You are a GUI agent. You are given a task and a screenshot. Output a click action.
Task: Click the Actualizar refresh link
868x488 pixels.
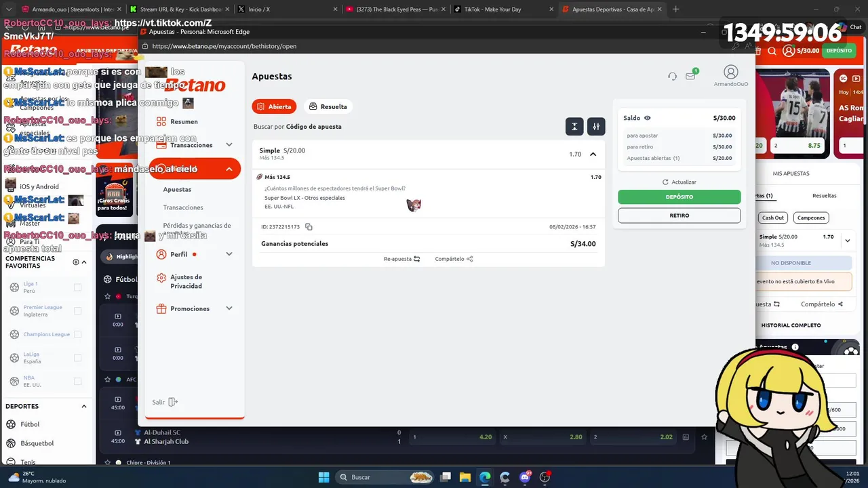point(679,182)
